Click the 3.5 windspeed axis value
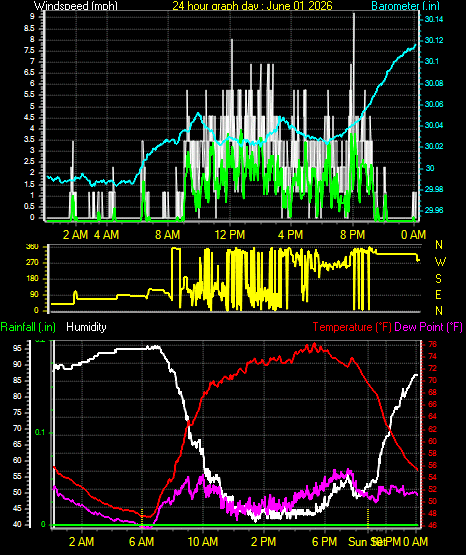Image resolution: width=466 pixels, height=555 pixels. [x=29, y=139]
